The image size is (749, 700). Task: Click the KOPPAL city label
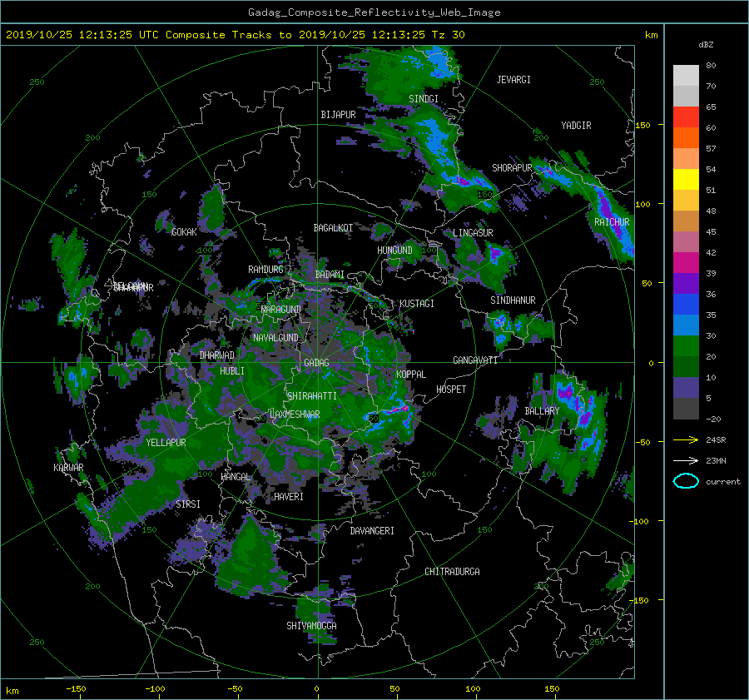coord(411,374)
